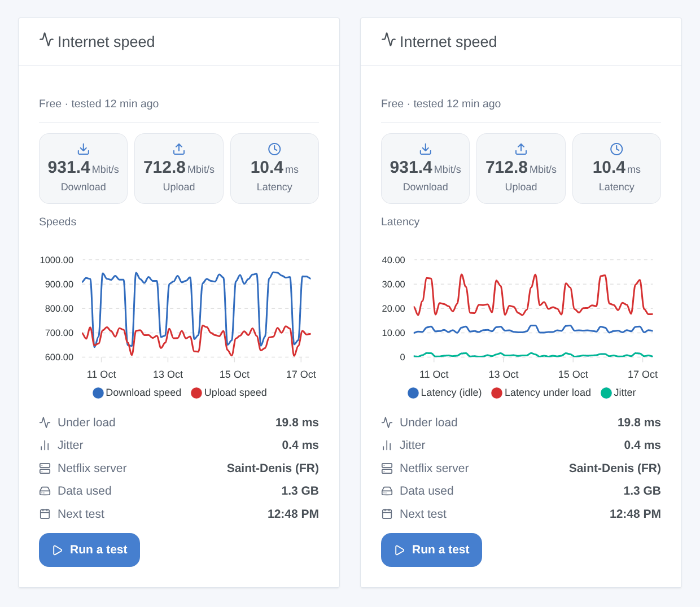700x607 pixels.
Task: Click the 'Speeds' chart heading
Action: (x=58, y=221)
